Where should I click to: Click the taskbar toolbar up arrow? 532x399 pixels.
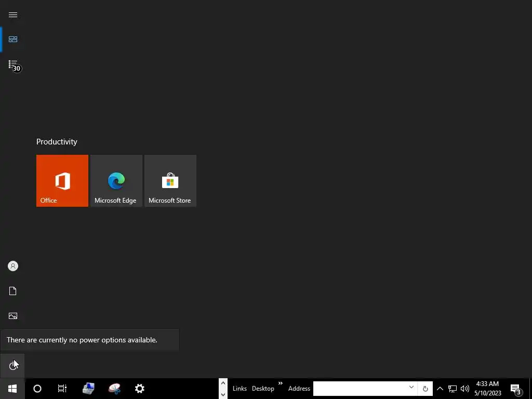pos(223,383)
